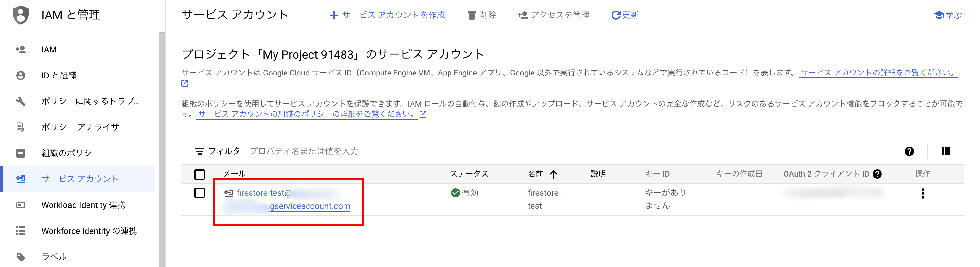Check the firestore-test row checkbox
Viewport: 980px width, 267px height.
click(199, 193)
